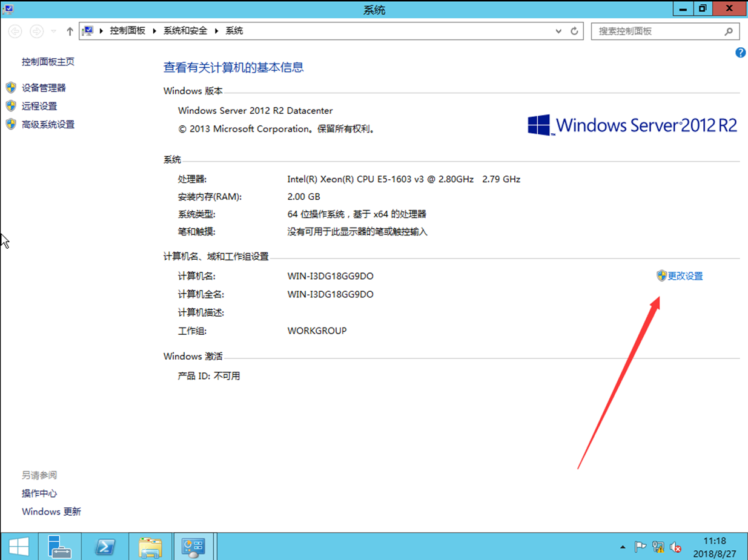Viewport: 748px width, 560px height.
Task: Expand the chevron after 系统和安全 breadcrumb
Action: (x=217, y=31)
